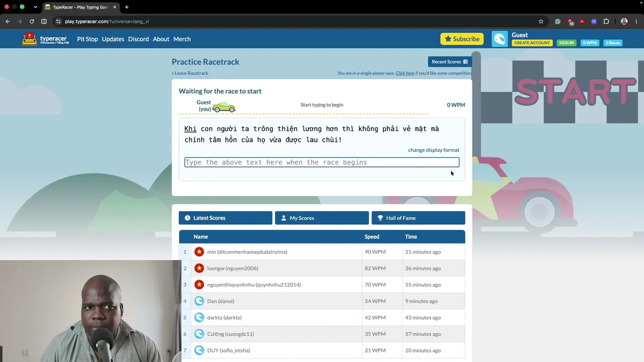
Task: Expand the tab search dropdown arrow
Action: click(35, 7)
